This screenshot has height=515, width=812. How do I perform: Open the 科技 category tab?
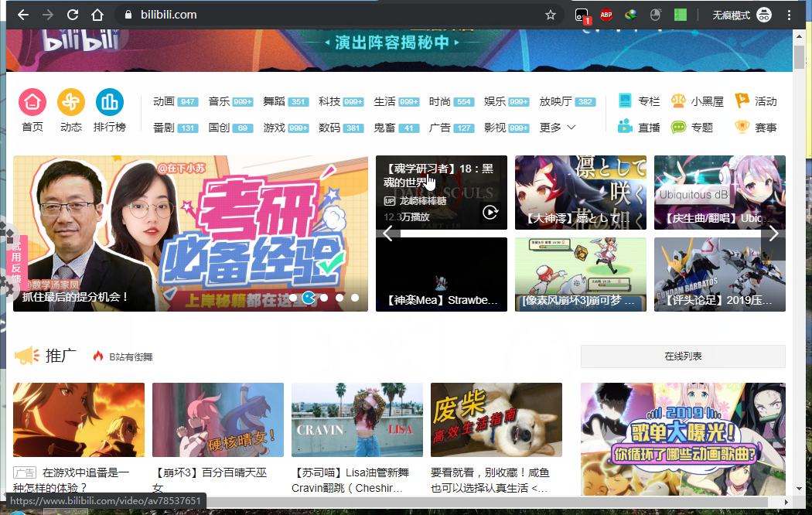(x=331, y=101)
